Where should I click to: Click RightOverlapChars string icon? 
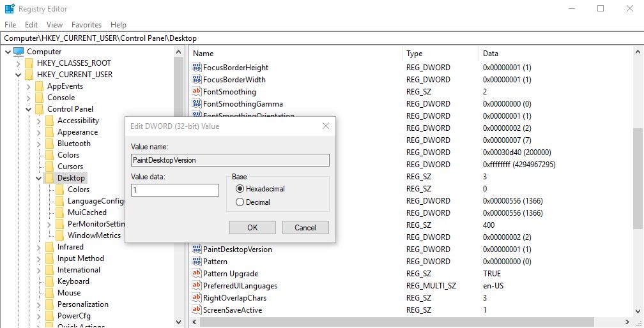pyautogui.click(x=197, y=297)
